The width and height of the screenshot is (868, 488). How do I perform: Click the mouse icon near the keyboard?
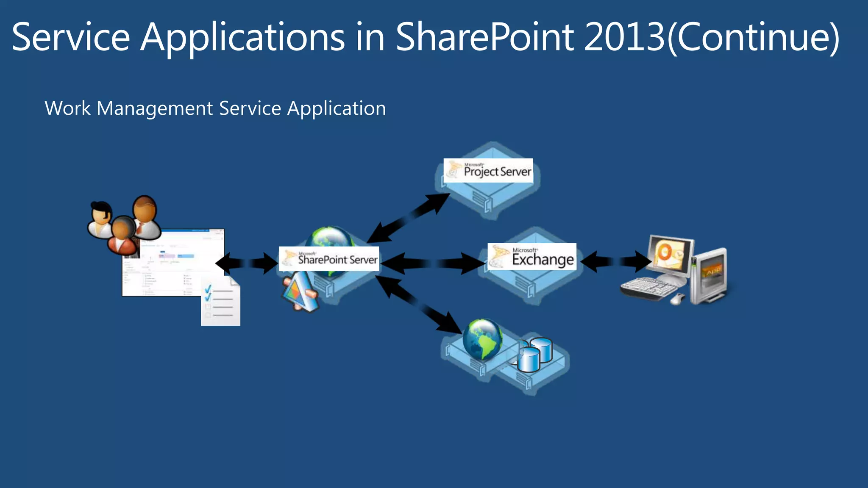point(677,299)
